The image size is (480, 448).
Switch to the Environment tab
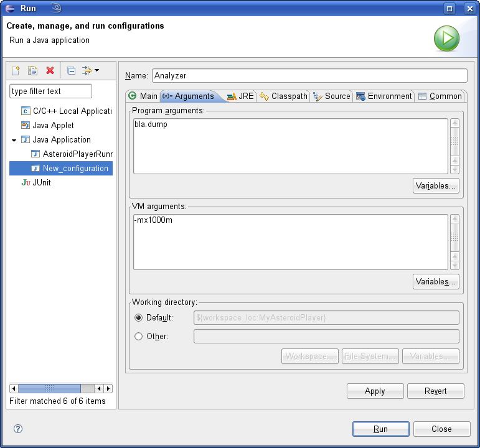tap(384, 96)
